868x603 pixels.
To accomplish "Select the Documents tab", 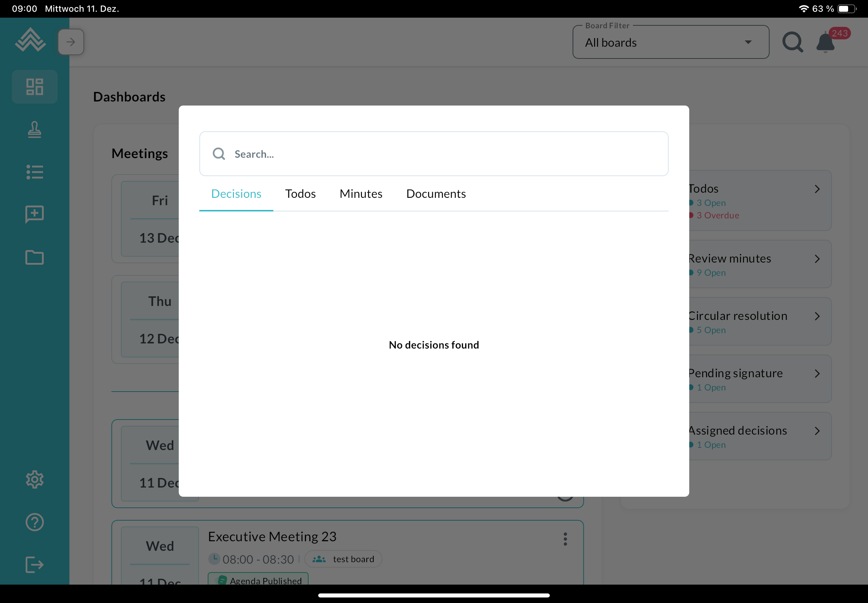I will point(436,194).
